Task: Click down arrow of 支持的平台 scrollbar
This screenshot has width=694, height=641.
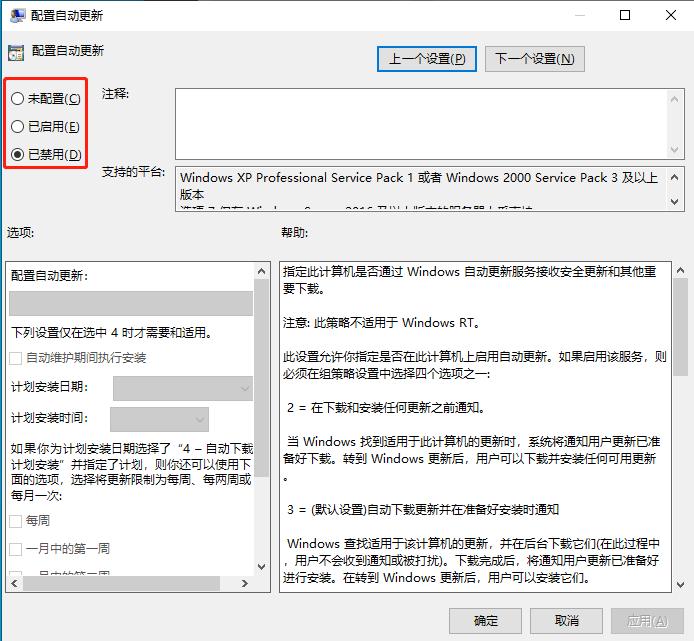Action: pos(674,201)
